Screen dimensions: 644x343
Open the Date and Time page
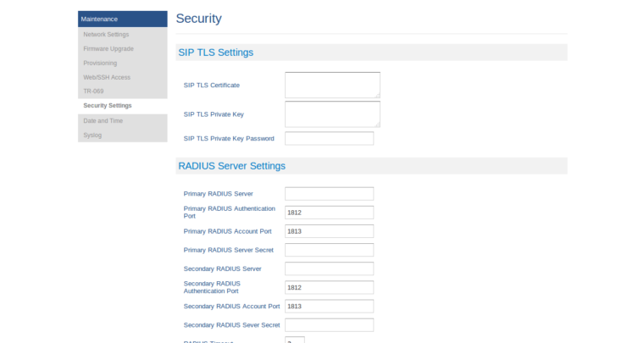point(103,120)
